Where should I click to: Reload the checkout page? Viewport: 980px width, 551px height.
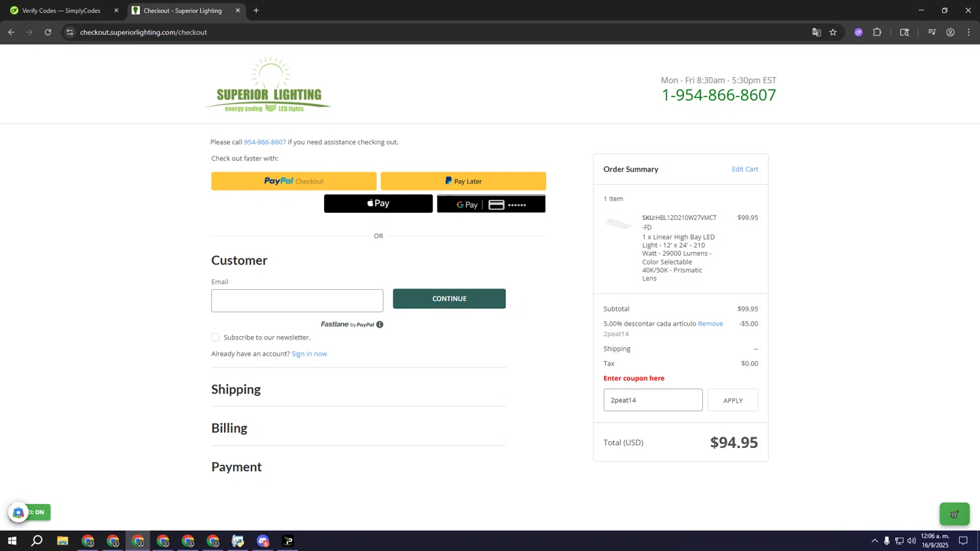pyautogui.click(x=48, y=32)
